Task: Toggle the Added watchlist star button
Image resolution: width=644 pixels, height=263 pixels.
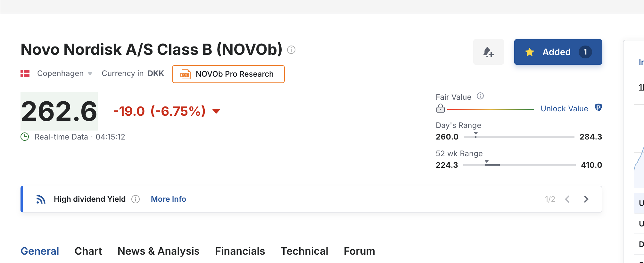Action: pos(558,52)
